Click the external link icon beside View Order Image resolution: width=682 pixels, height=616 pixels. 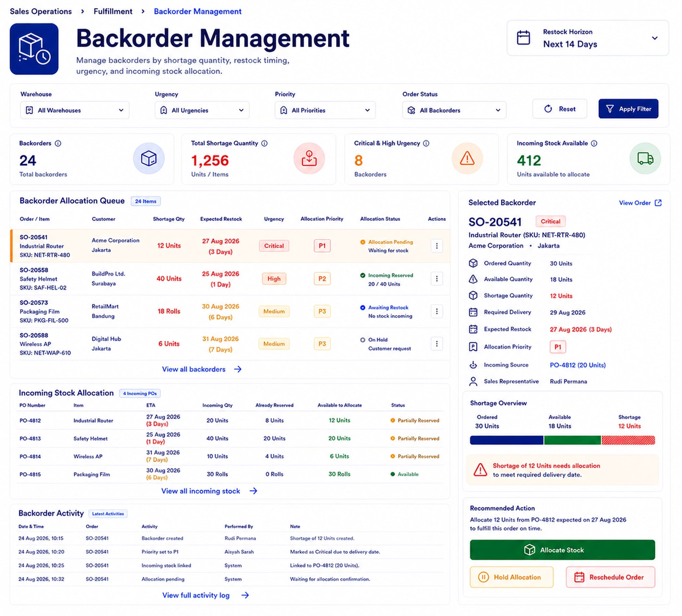coord(658,203)
